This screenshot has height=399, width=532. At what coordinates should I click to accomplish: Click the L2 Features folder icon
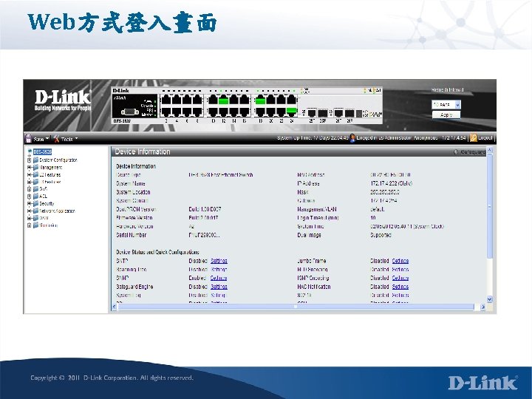click(35, 174)
